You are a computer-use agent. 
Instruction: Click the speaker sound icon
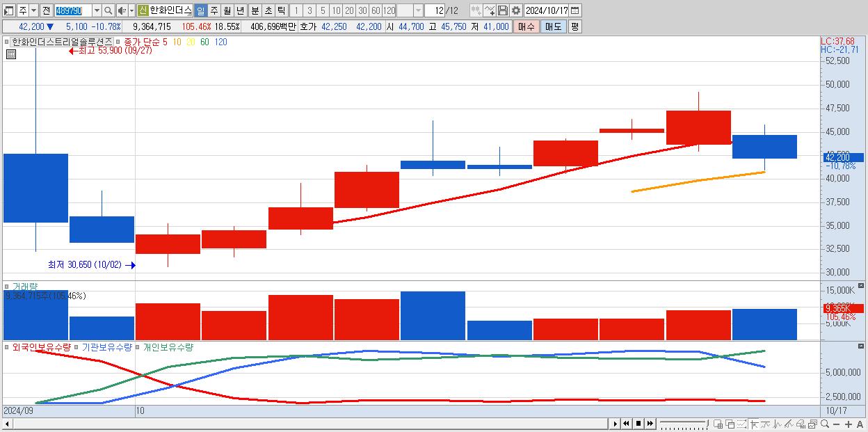pyautogui.click(x=122, y=10)
